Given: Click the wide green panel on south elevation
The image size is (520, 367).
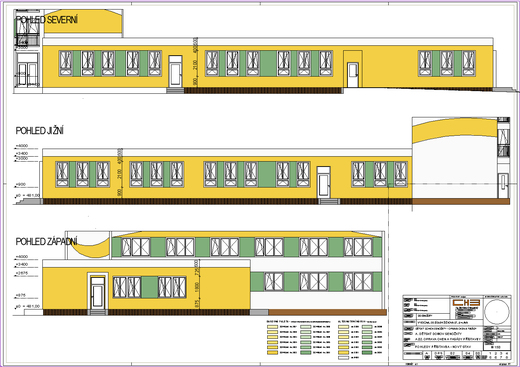Looking at the screenshot, I should click(x=267, y=174).
